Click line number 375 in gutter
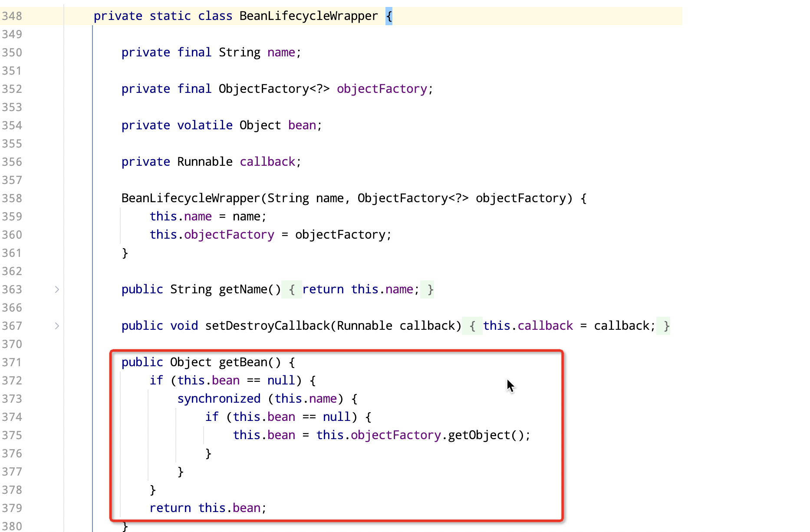The width and height of the screenshot is (810, 532). [12, 435]
